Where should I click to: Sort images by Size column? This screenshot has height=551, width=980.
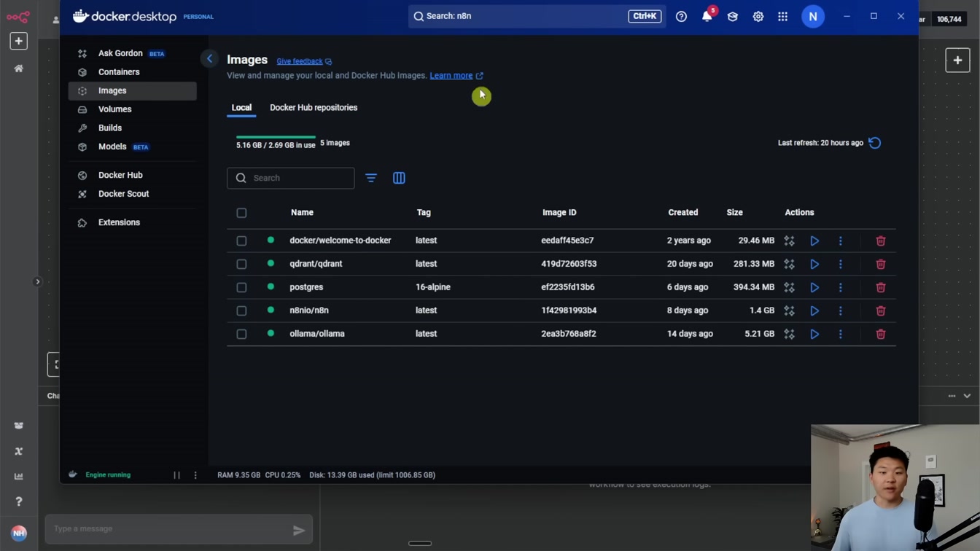(734, 213)
